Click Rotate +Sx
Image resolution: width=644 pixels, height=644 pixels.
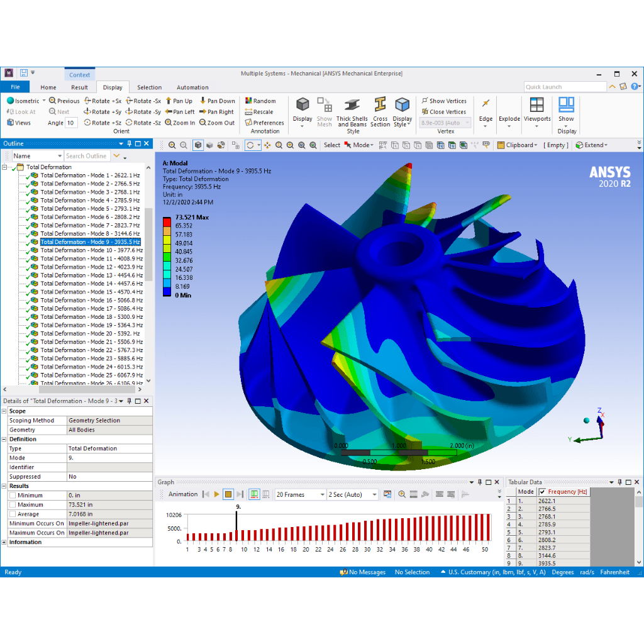[103, 101]
